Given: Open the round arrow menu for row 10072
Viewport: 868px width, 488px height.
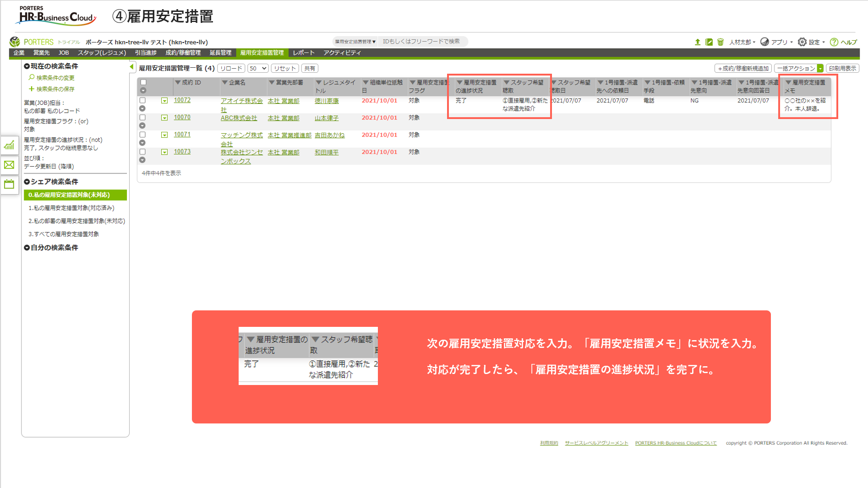Looking at the screenshot, I should (x=142, y=108).
